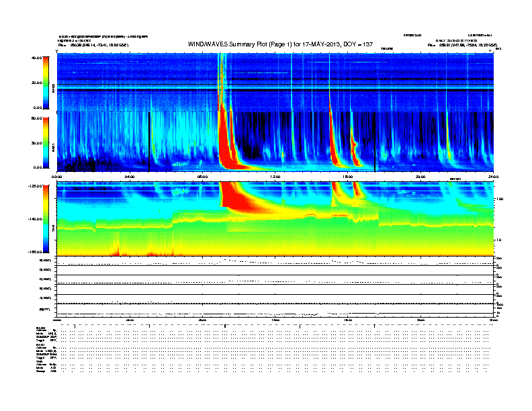The width and height of the screenshot is (532, 411).
Task: Click the RAD2 heading in bottom status table
Action: coord(41,328)
